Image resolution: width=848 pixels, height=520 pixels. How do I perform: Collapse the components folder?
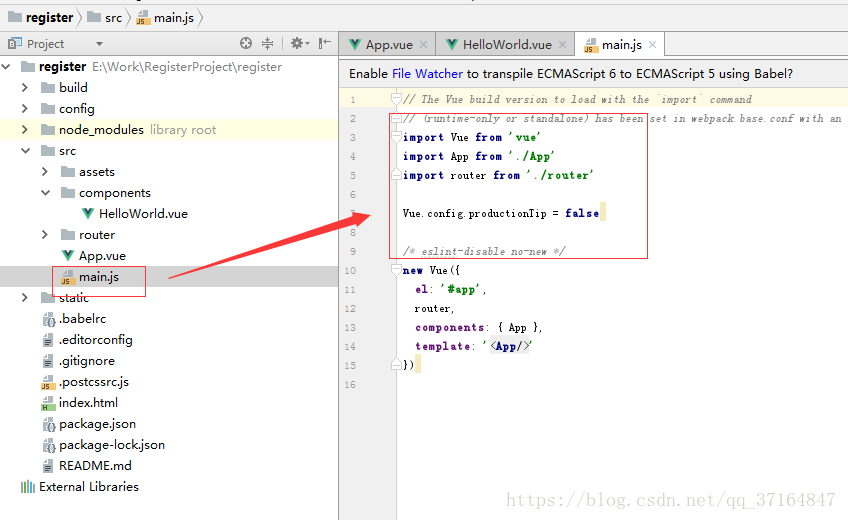45,193
